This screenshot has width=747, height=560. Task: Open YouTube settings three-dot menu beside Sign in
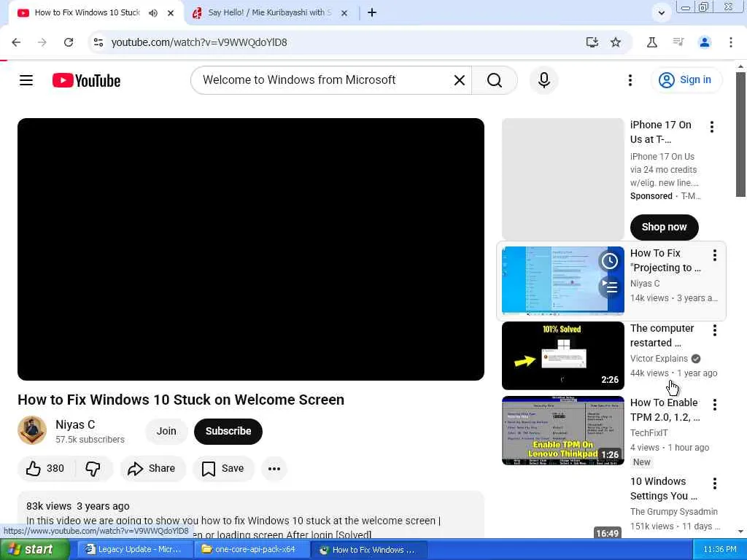(x=630, y=80)
